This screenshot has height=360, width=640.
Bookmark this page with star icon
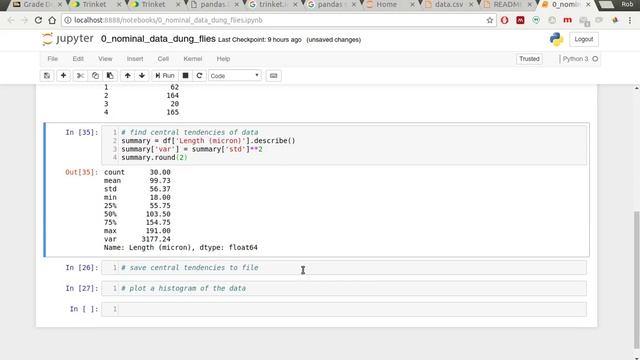click(489, 20)
